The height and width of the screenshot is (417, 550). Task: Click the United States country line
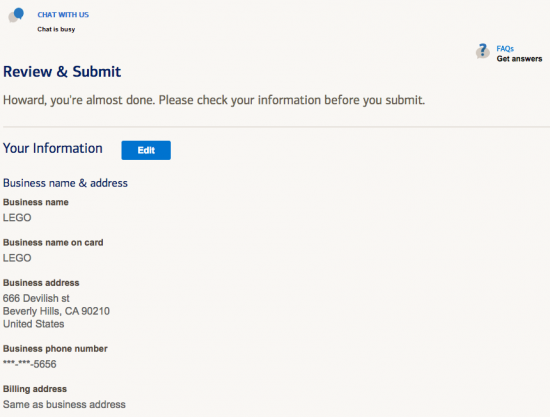coord(33,324)
